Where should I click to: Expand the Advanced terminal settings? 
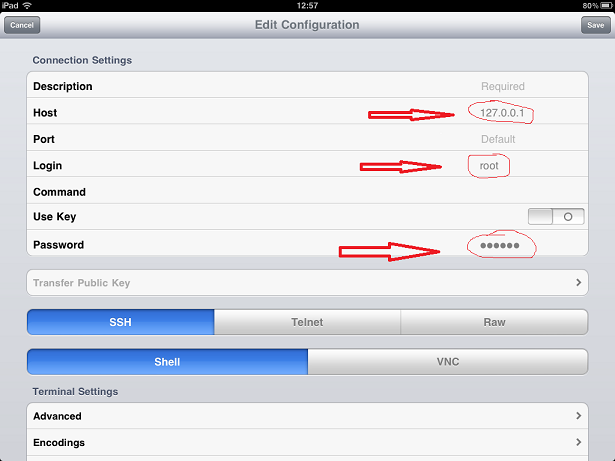(x=307, y=416)
